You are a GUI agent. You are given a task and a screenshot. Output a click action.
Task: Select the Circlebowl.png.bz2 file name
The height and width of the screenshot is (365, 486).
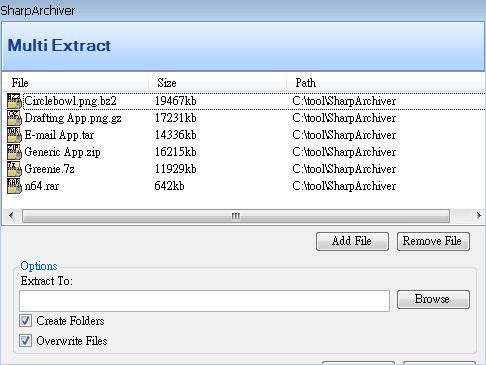coord(70,101)
